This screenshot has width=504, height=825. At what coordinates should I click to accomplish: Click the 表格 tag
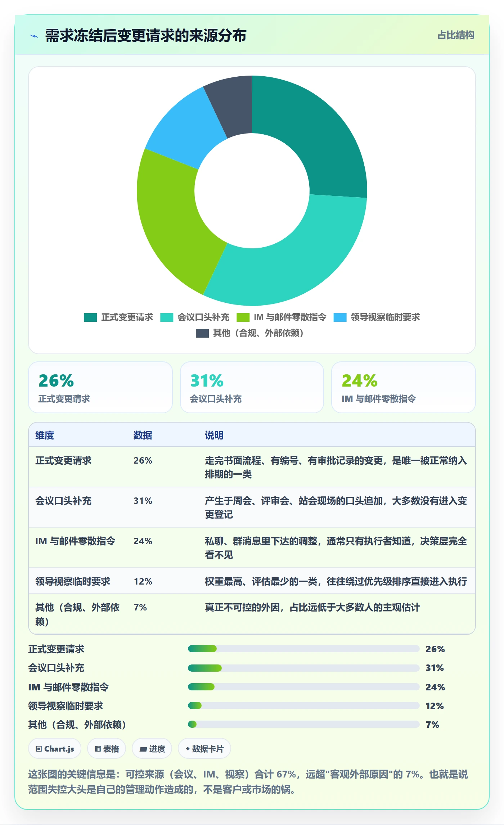tap(107, 749)
